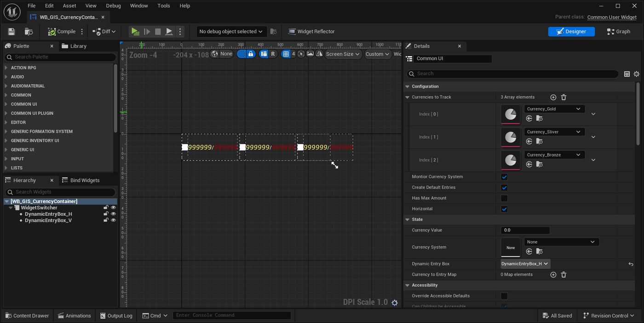Click the Search Palette field

click(60, 57)
